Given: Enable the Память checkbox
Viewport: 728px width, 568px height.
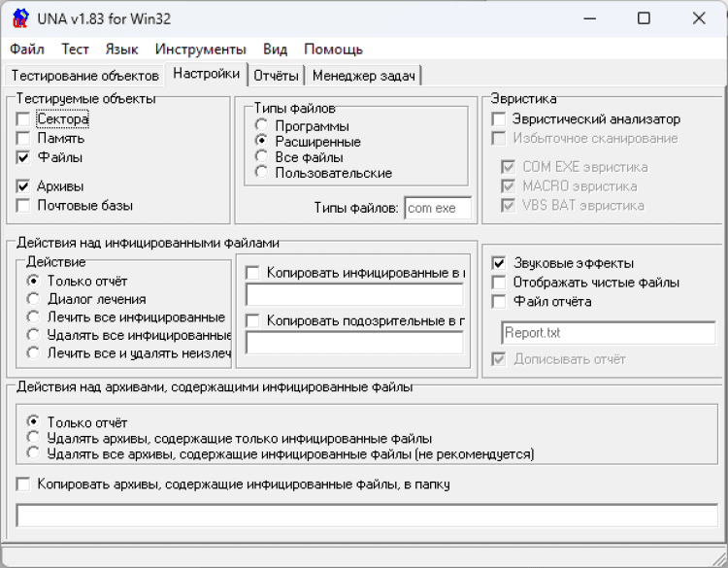Looking at the screenshot, I should [x=22, y=139].
